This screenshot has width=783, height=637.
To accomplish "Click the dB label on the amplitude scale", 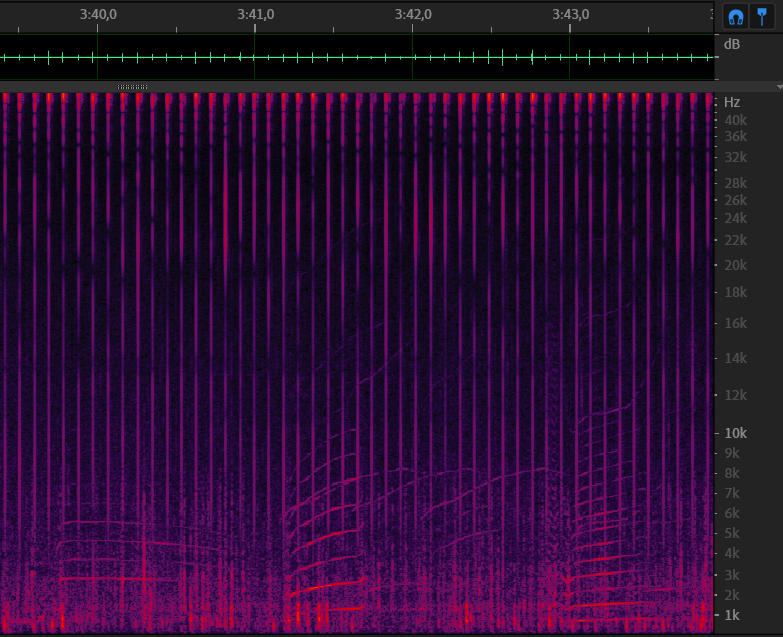I will tap(732, 45).
